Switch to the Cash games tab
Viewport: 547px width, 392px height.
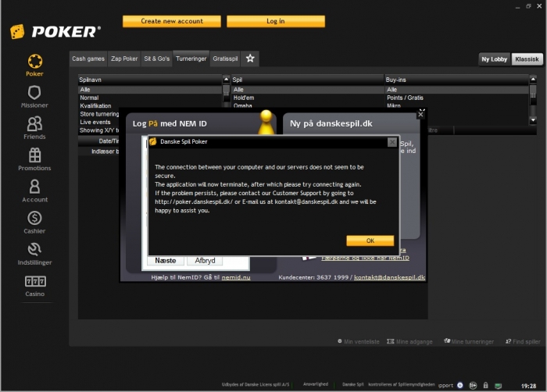click(x=88, y=59)
